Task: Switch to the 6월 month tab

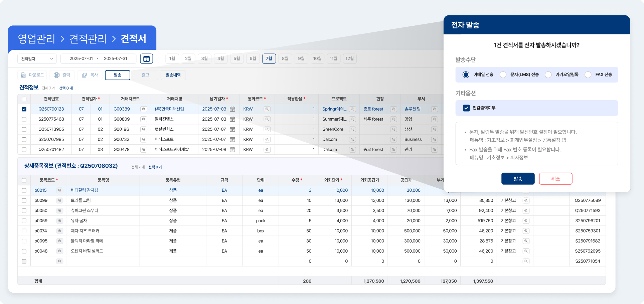Action: [x=253, y=59]
